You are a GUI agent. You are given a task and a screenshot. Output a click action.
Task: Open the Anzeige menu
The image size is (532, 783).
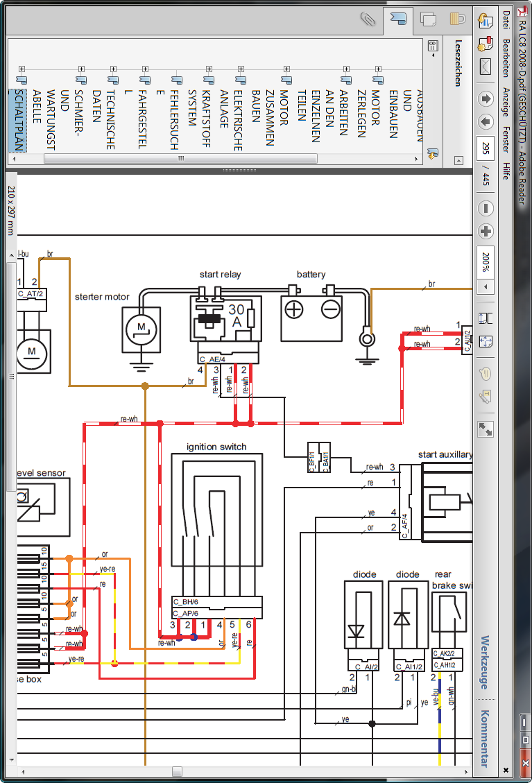click(506, 100)
